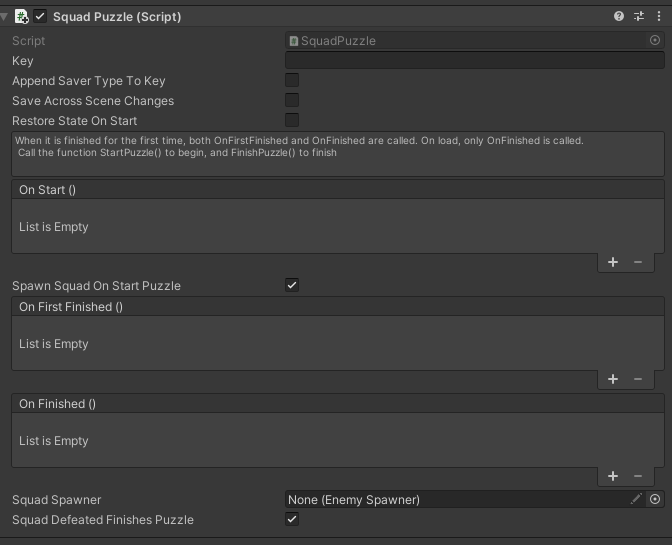This screenshot has width=672, height=545.
Task: Open the component three-dot context menu
Action: point(659,16)
